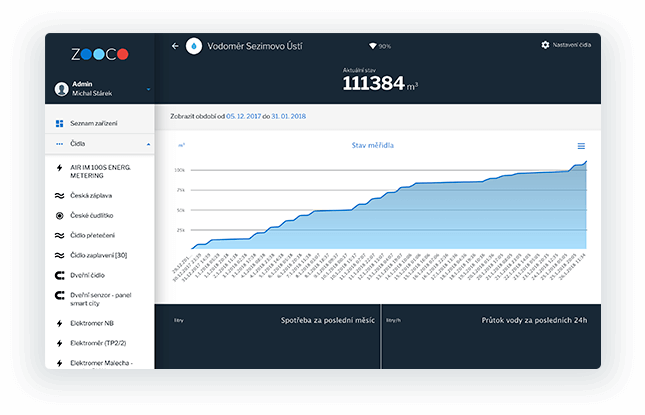This screenshot has width=645, height=415.
Task: Click Spotřeba za poslední měsíc panel title
Action: tap(327, 320)
